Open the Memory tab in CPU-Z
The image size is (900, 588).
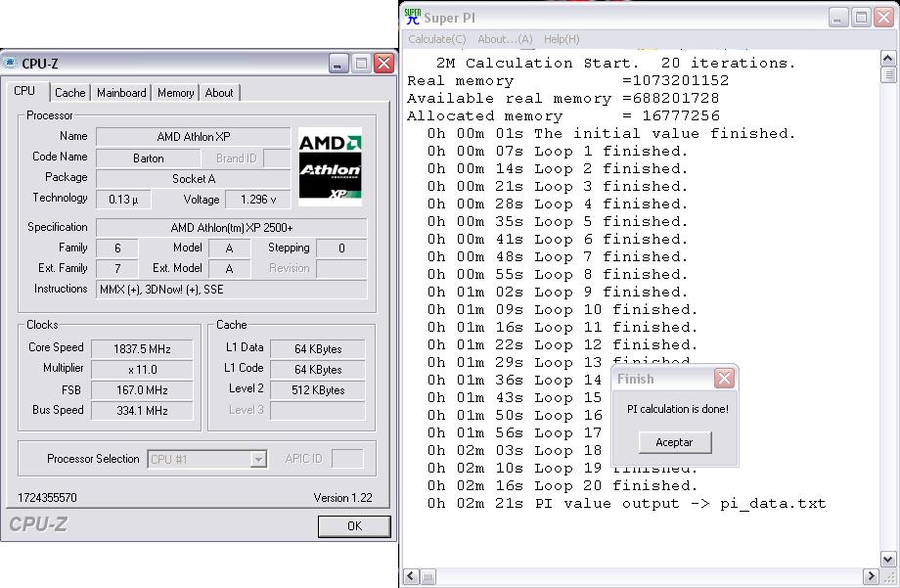(175, 92)
